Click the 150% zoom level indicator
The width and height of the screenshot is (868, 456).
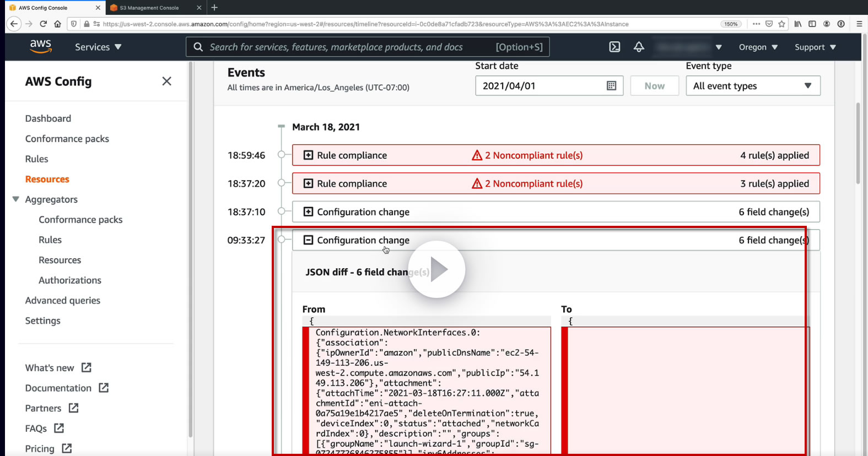[x=731, y=24]
